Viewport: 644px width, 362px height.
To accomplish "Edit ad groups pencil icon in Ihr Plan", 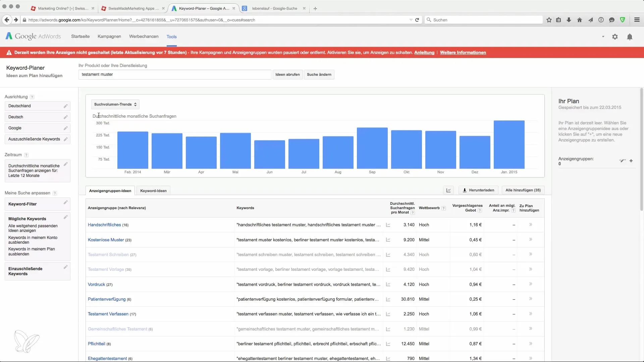I will (623, 161).
